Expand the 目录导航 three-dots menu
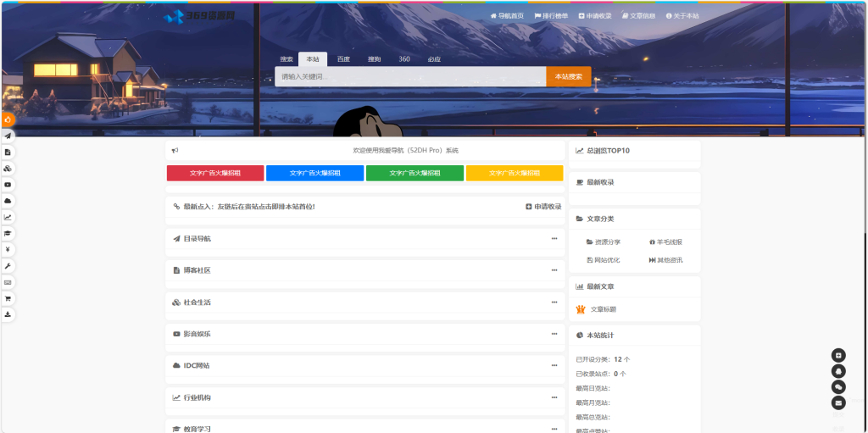The image size is (868, 433). point(554,239)
